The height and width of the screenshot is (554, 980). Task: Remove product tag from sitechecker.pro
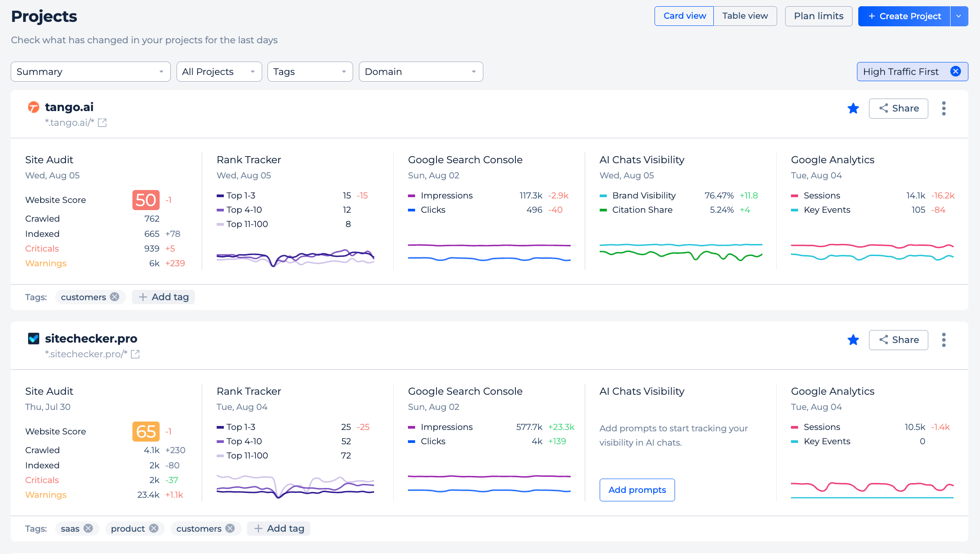click(x=154, y=529)
